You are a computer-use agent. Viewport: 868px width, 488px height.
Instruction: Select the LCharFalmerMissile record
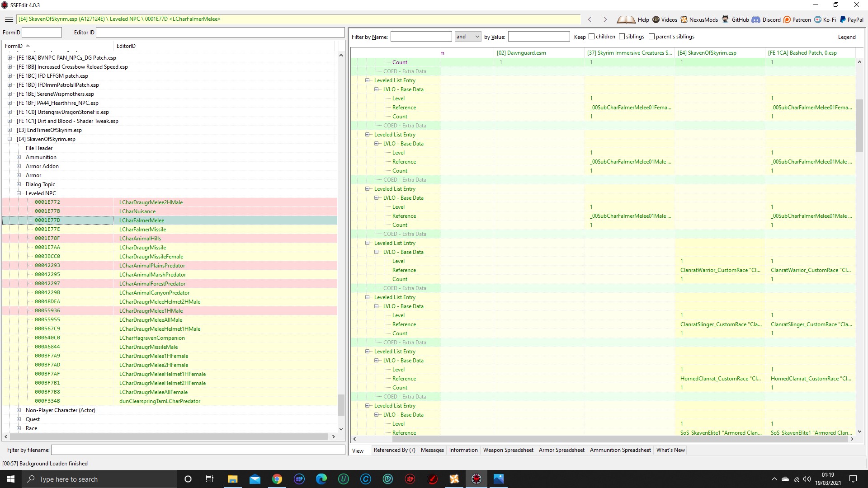coord(142,230)
